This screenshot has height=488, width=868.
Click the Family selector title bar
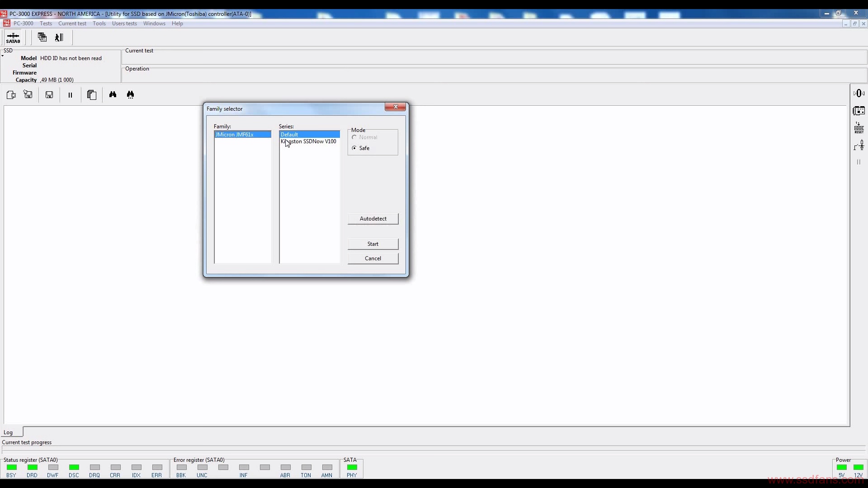tap(294, 108)
